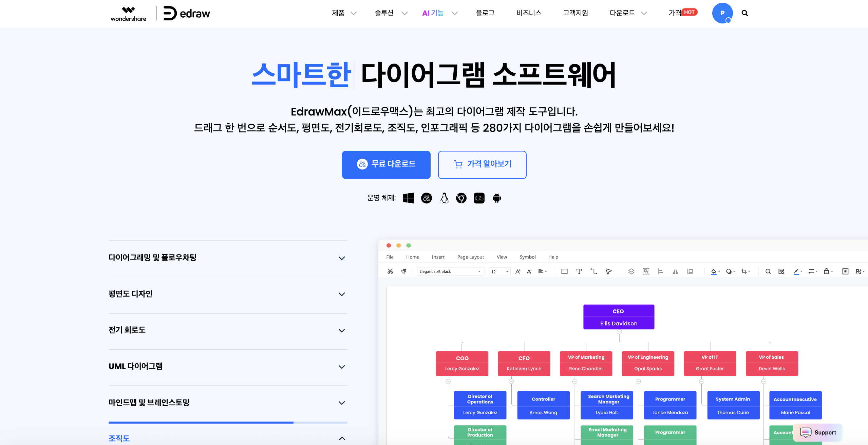Click the Find and Replace icon
The image size is (868, 445).
[781, 271]
